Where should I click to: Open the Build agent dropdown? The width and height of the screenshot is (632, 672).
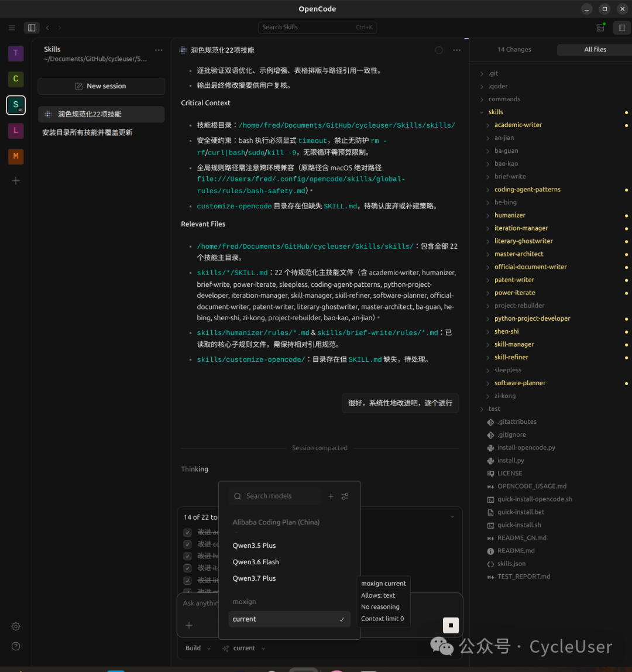click(x=198, y=648)
